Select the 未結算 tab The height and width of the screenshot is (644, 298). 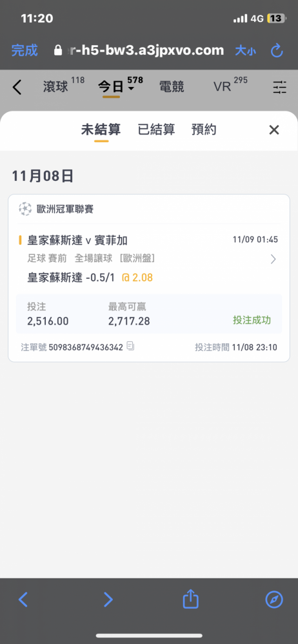(101, 130)
